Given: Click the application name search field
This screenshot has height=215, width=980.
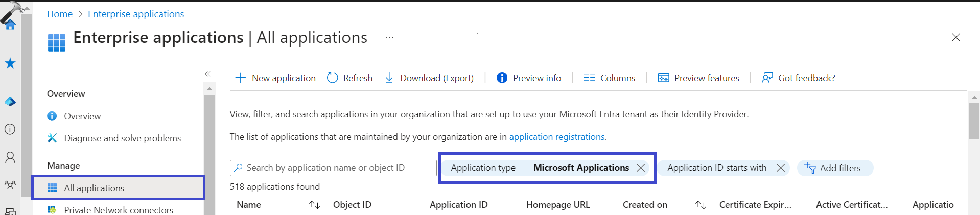Looking at the screenshot, I should pyautogui.click(x=337, y=168).
